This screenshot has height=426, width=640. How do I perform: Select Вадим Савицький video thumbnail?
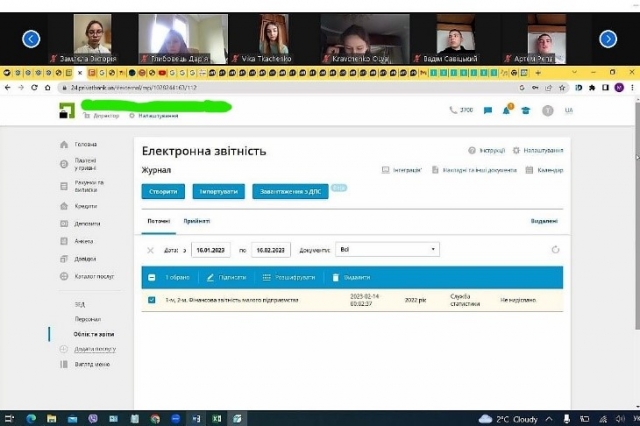click(456, 39)
